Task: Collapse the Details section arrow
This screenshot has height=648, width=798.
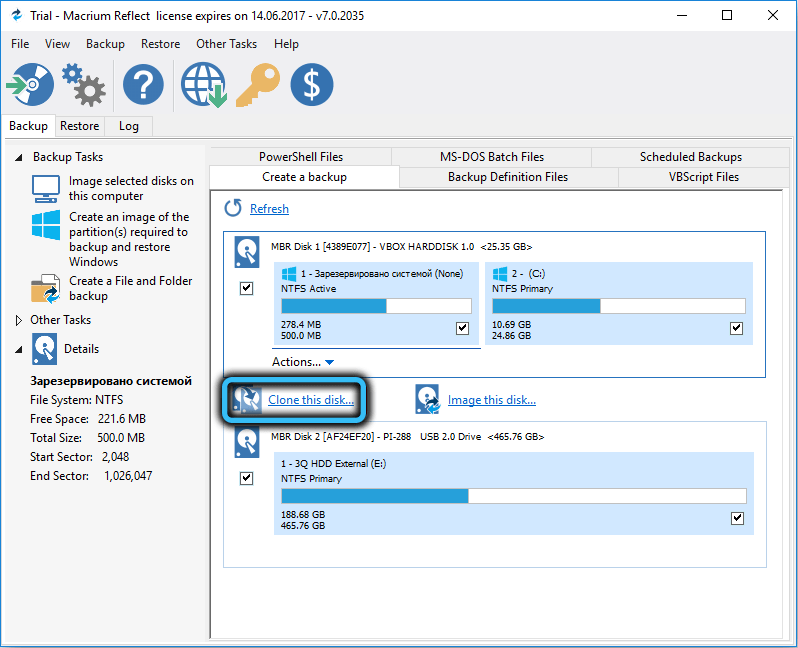Action: [19, 349]
